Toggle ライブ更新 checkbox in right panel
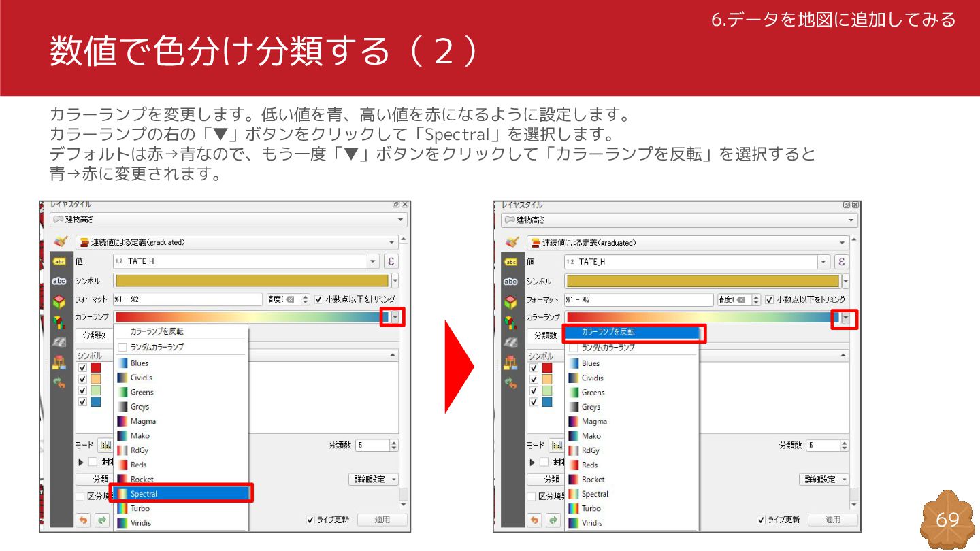Image resolution: width=980 pixels, height=551 pixels. [x=762, y=520]
